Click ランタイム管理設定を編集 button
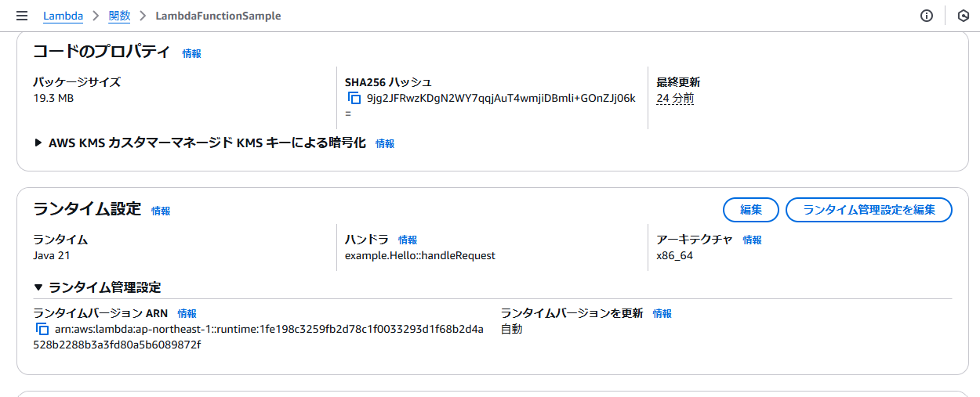980x397 pixels. pyautogui.click(x=869, y=210)
